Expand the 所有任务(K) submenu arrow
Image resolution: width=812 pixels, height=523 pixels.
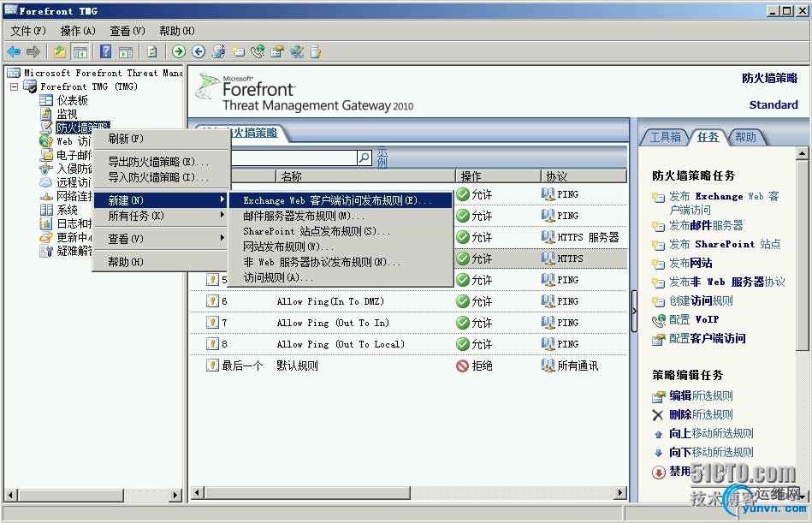(x=222, y=214)
